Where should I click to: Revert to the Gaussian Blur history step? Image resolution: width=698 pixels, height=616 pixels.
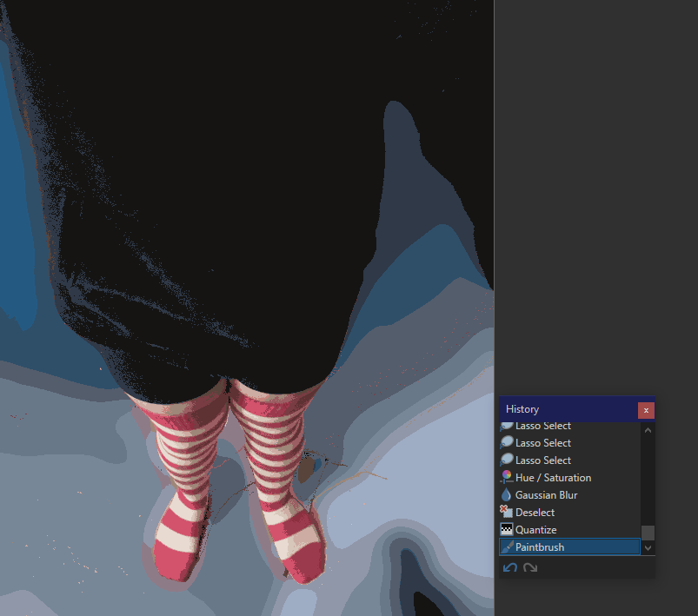click(569, 495)
